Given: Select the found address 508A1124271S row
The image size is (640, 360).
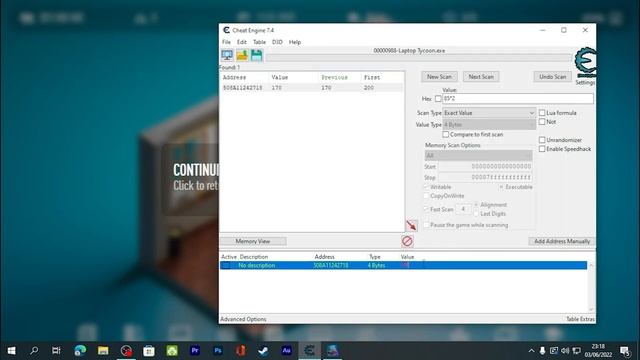Looking at the screenshot, I should tap(312, 88).
